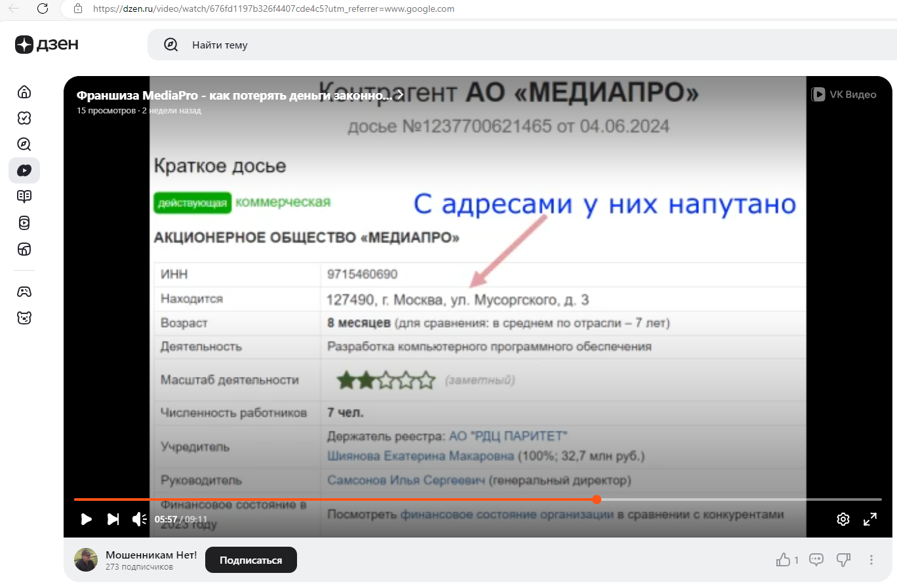The width and height of the screenshot is (897, 588).
Task: Toggle the video mute speaker icon
Action: coord(139,519)
